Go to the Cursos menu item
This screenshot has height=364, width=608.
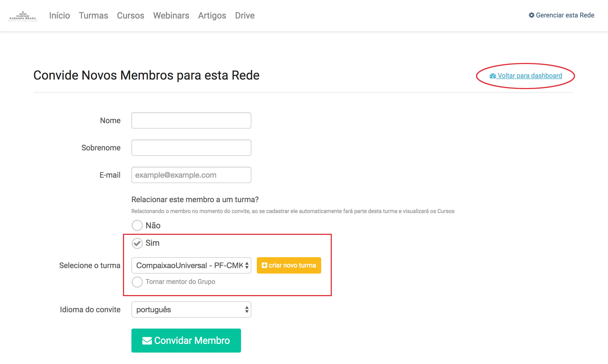(x=130, y=16)
